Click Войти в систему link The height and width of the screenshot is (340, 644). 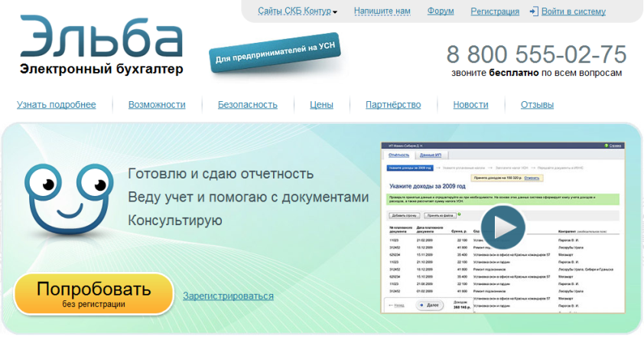click(x=574, y=11)
